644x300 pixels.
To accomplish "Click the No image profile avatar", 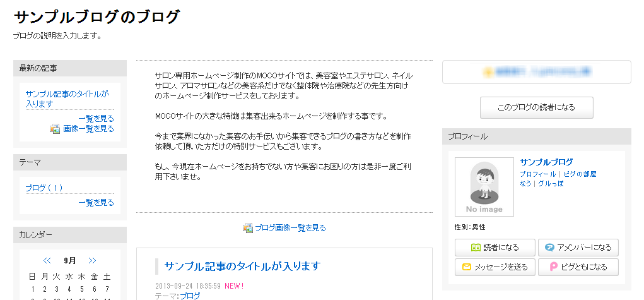I will pos(484,187).
